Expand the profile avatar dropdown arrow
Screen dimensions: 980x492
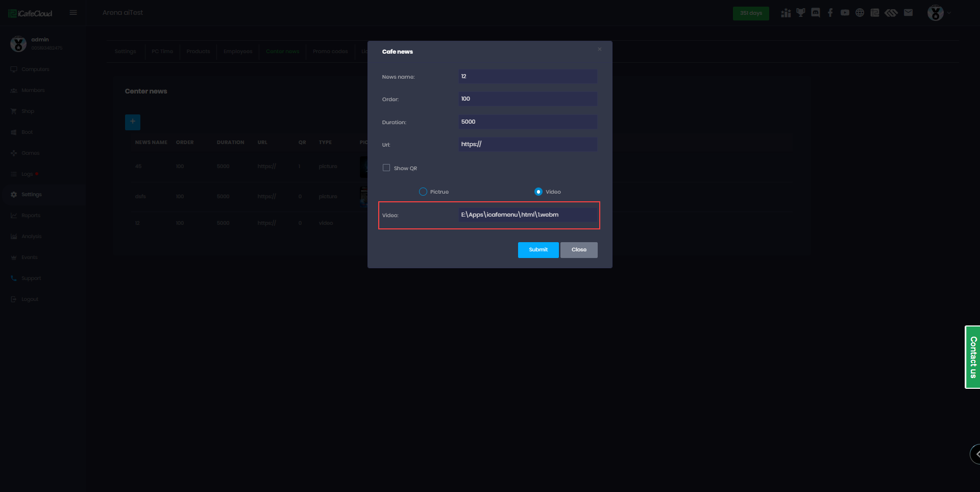point(949,13)
